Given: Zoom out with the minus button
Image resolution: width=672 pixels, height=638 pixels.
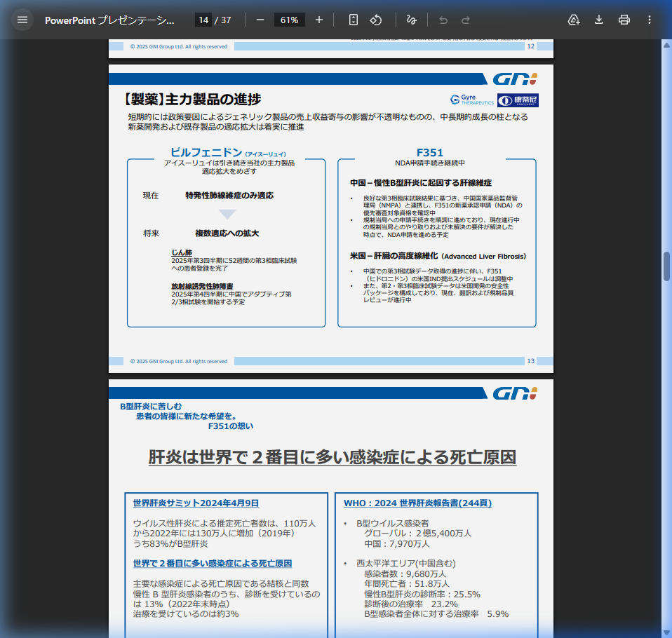Looking at the screenshot, I should [260, 20].
